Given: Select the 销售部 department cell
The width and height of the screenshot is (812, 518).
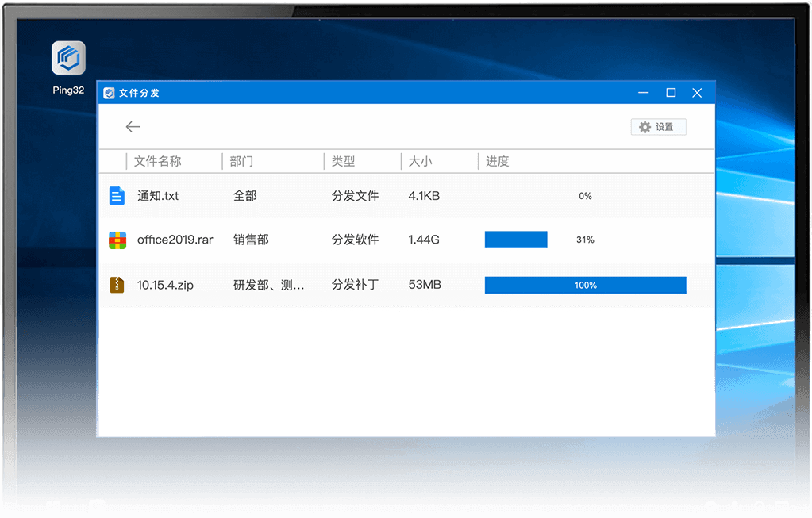Looking at the screenshot, I should (x=250, y=240).
